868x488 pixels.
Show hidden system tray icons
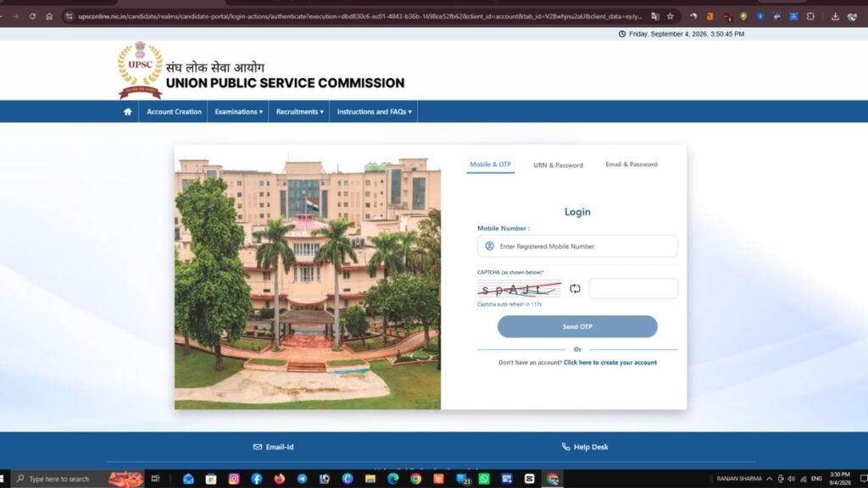(x=770, y=479)
